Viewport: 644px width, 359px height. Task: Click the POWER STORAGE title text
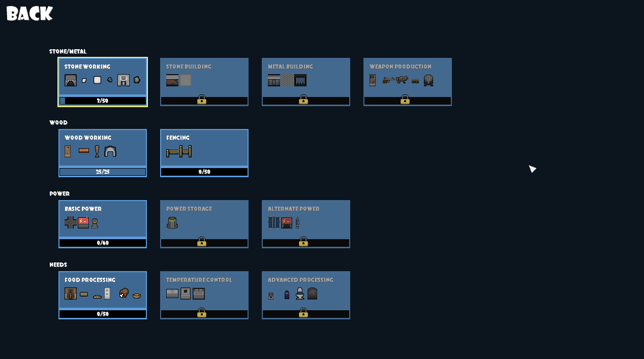pyautogui.click(x=189, y=209)
